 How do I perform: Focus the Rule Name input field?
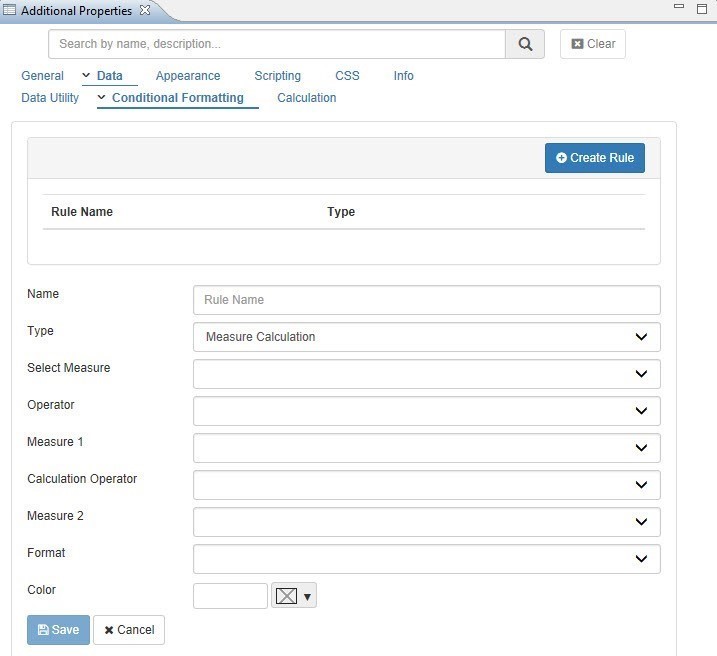point(426,300)
